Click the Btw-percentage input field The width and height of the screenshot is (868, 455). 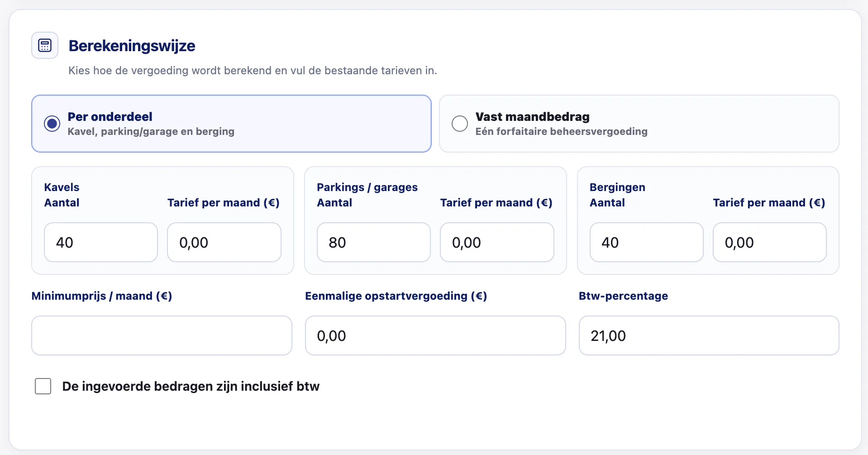tap(709, 335)
